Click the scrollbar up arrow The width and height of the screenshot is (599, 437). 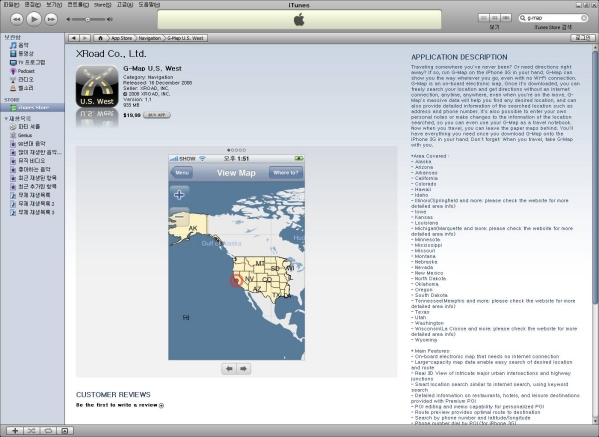pyautogui.click(x=595, y=47)
